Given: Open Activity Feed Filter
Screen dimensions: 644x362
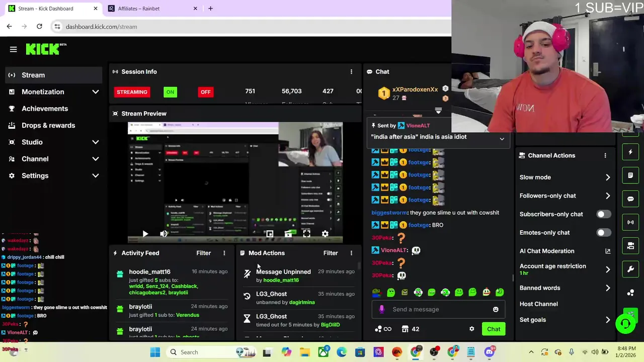Looking at the screenshot, I should [203, 253].
